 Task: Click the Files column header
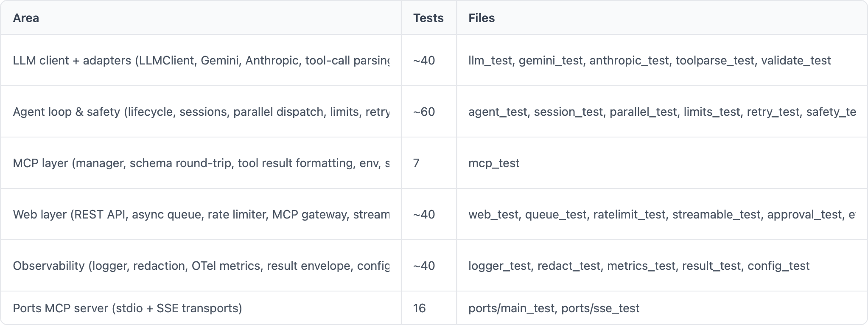point(662,18)
